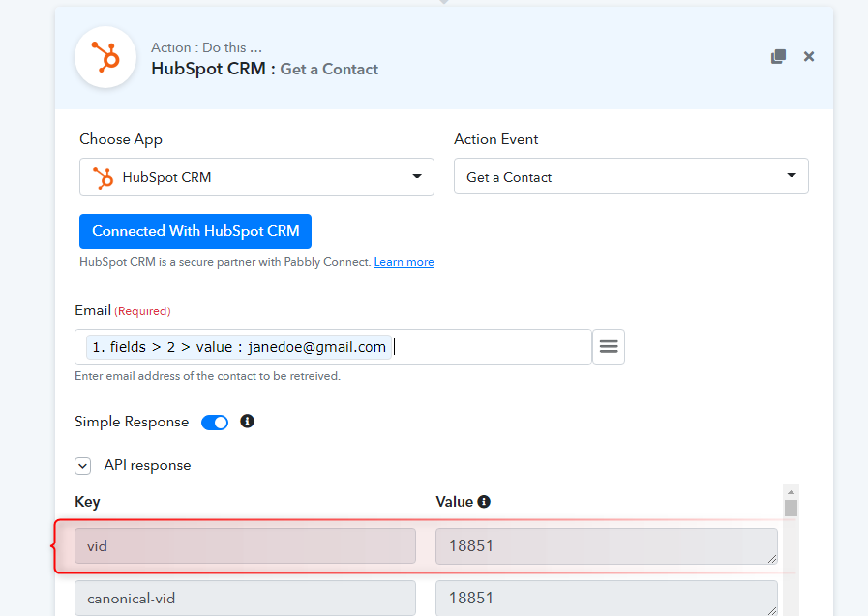Open the Learn more link
The image size is (868, 616).
404,262
